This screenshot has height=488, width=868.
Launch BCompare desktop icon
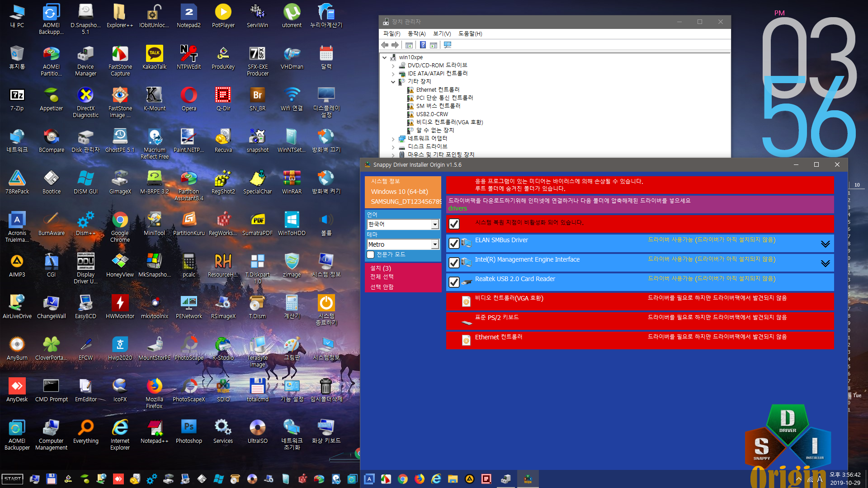[51, 141]
